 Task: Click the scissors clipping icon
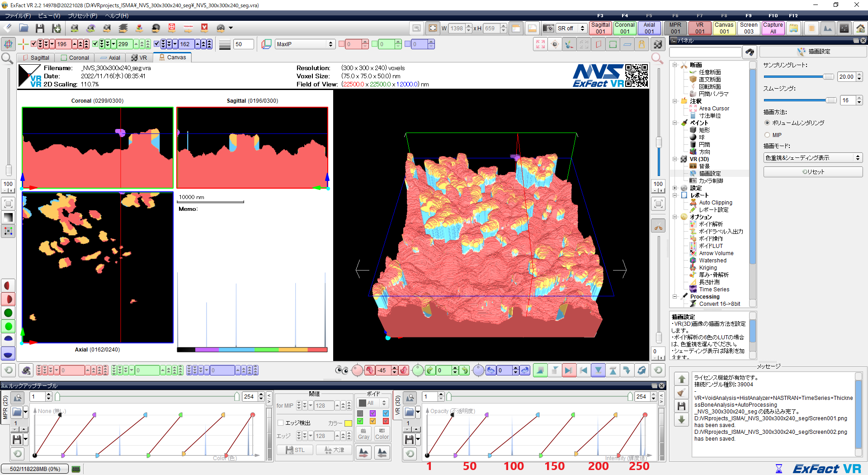point(658,226)
